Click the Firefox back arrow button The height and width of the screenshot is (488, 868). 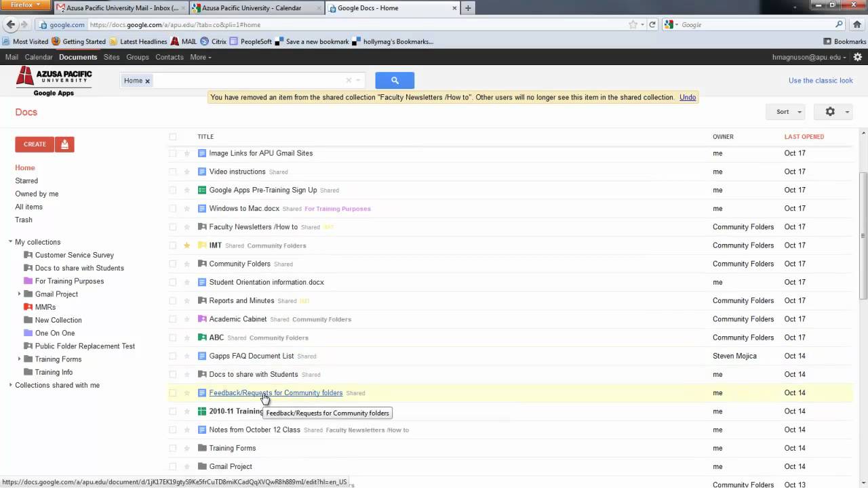pos(10,24)
